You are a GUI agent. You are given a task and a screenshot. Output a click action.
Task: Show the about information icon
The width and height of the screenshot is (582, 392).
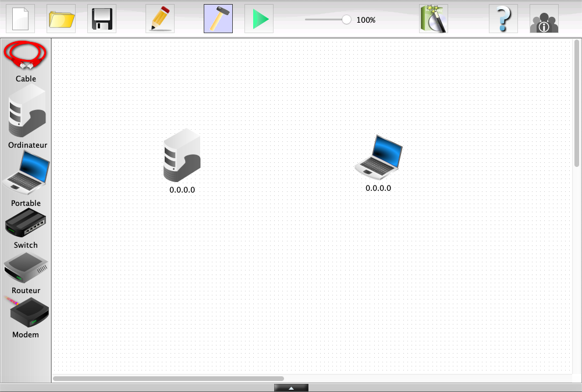pyautogui.click(x=544, y=19)
